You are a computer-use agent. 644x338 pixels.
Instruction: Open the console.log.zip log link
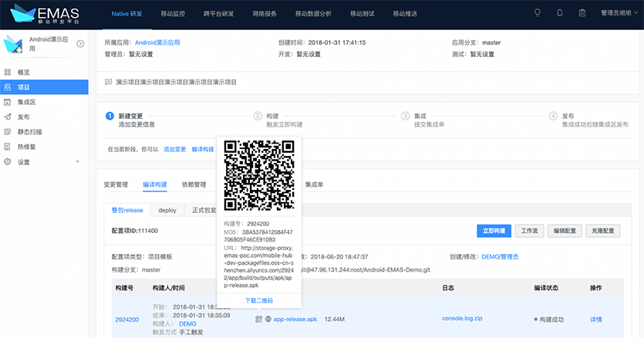[461, 319]
